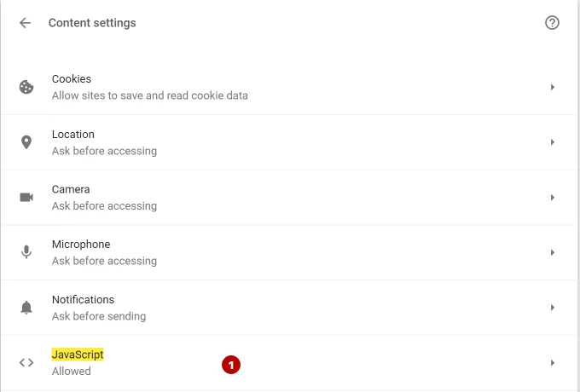Viewport: 580px width, 392px height.
Task: Open help via the question mark icon
Action: 552,23
